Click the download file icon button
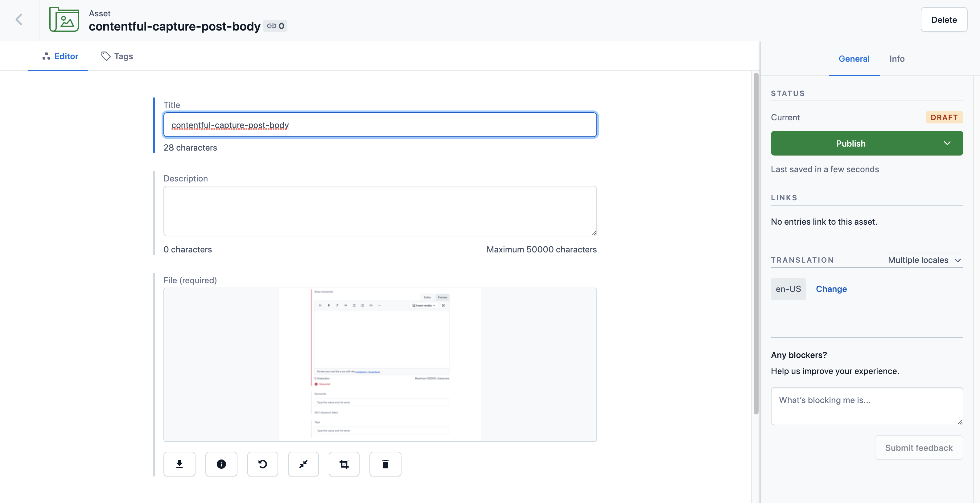 click(x=179, y=464)
